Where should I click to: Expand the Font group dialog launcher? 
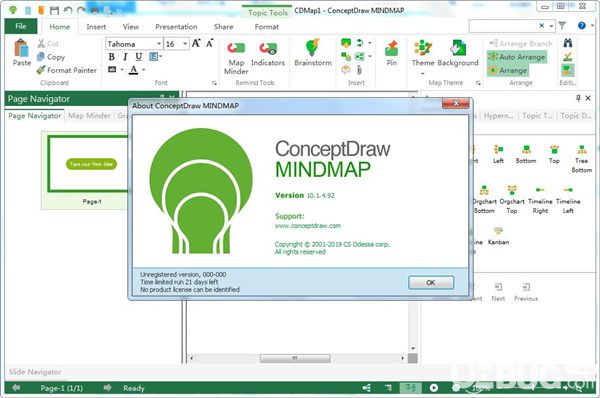[214, 83]
